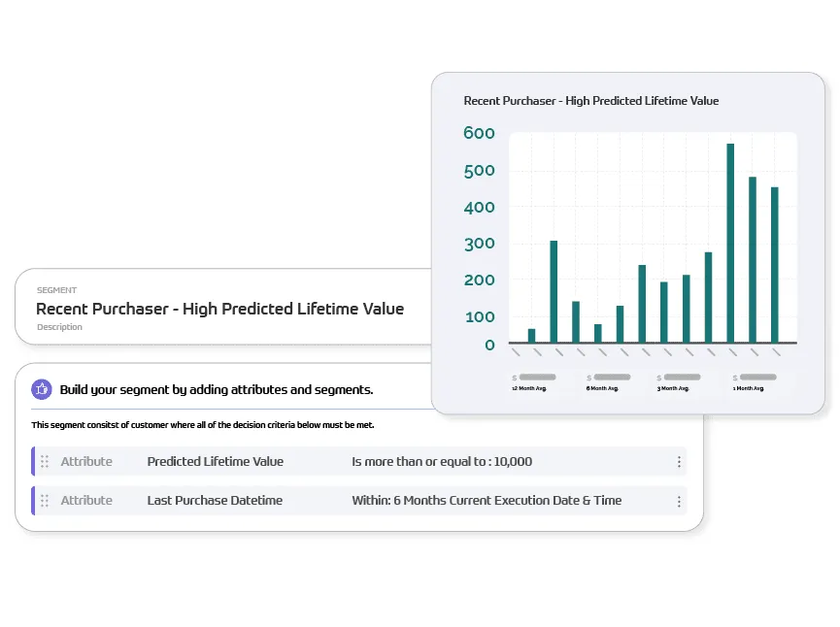
Task: Click 'Attribute' label in Predicted Lifetime Value row
Action: click(x=86, y=462)
